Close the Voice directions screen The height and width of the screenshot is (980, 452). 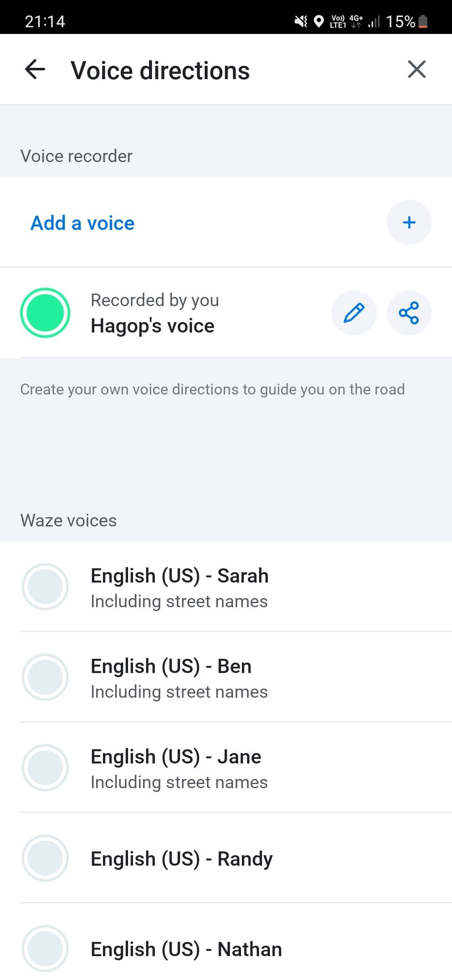coord(416,70)
